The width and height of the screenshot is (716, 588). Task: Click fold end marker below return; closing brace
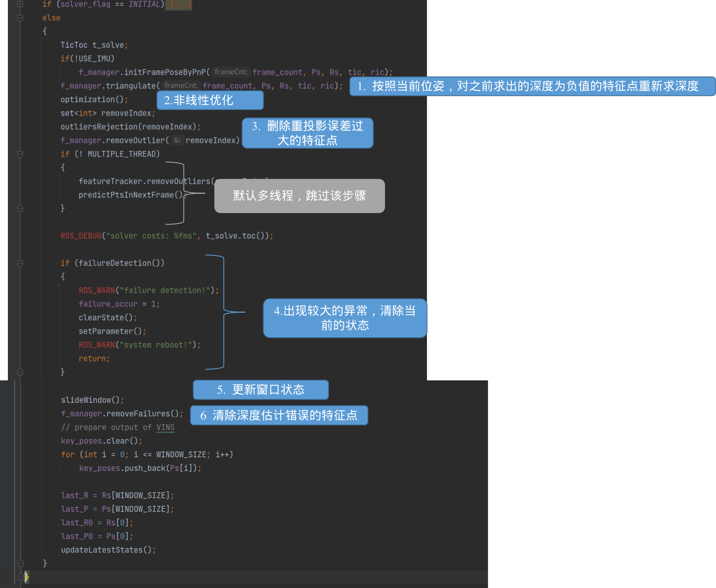[20, 372]
